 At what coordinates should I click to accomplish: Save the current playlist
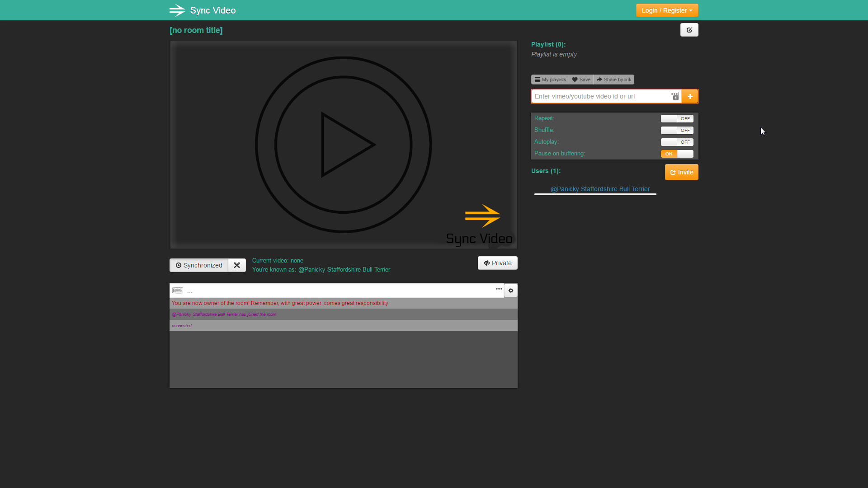click(581, 80)
